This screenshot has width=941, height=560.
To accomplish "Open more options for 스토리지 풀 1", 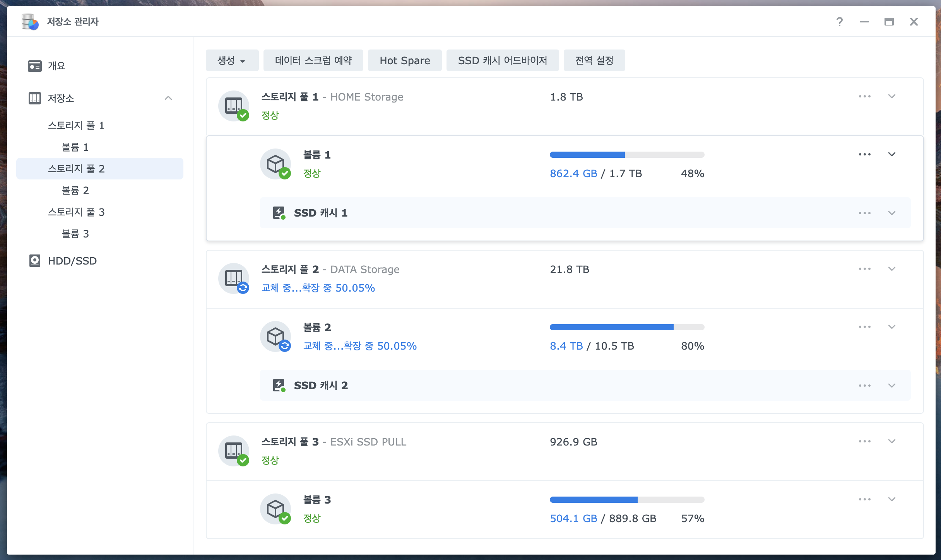I will pyautogui.click(x=864, y=96).
